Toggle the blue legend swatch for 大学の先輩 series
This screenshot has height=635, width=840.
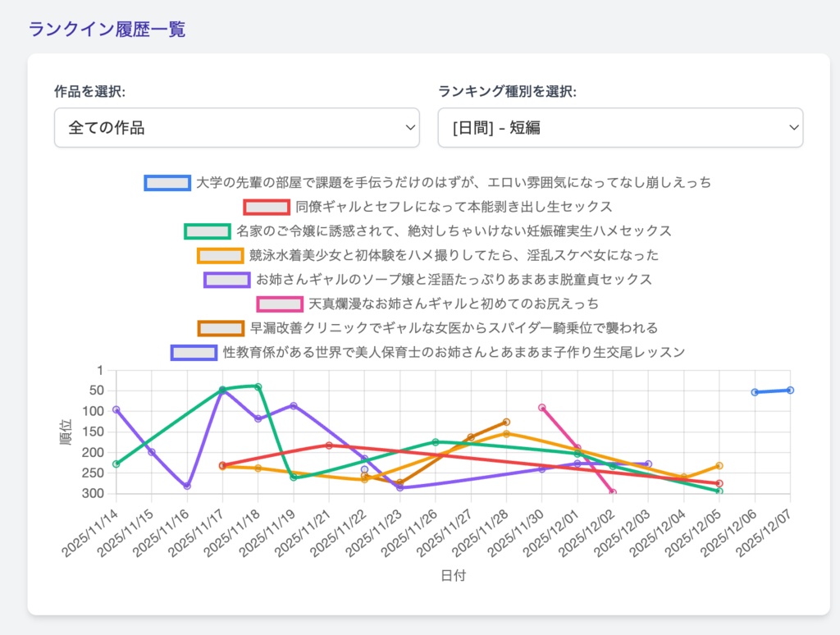point(167,182)
